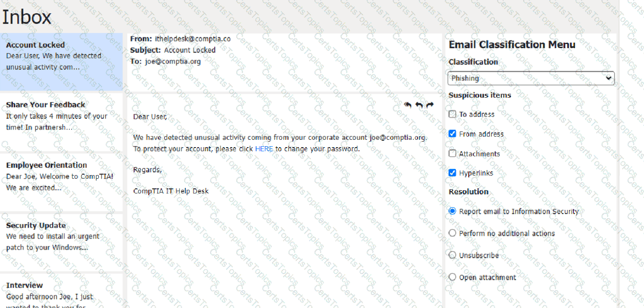Select Perform no additional actions option
Viewport: 644px width, 308px height.
coord(452,233)
